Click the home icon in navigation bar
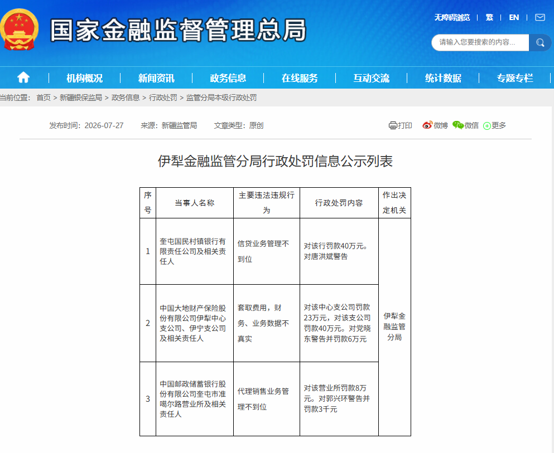The image size is (554, 453). [x=23, y=77]
